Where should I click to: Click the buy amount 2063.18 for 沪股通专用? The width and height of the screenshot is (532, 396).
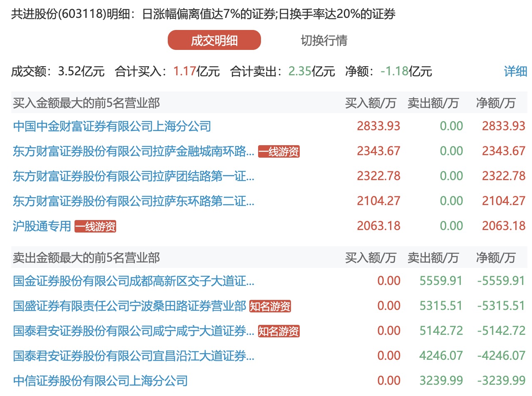pos(378,226)
